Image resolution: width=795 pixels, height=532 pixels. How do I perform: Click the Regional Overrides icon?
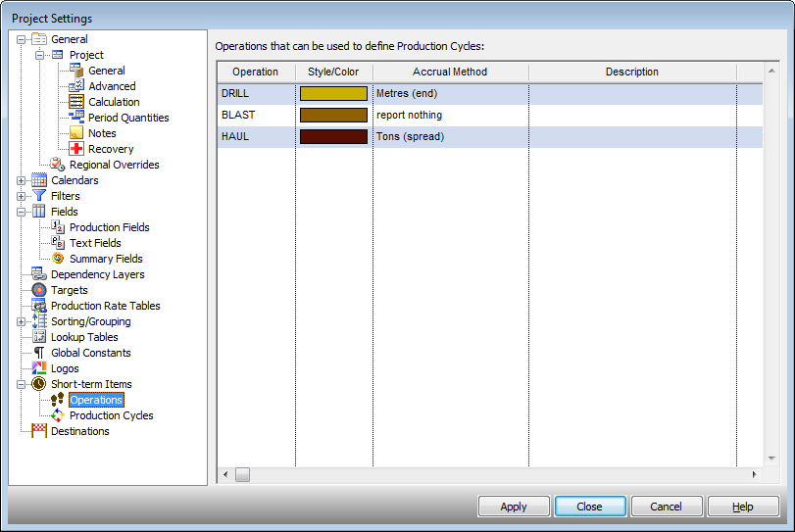point(58,165)
